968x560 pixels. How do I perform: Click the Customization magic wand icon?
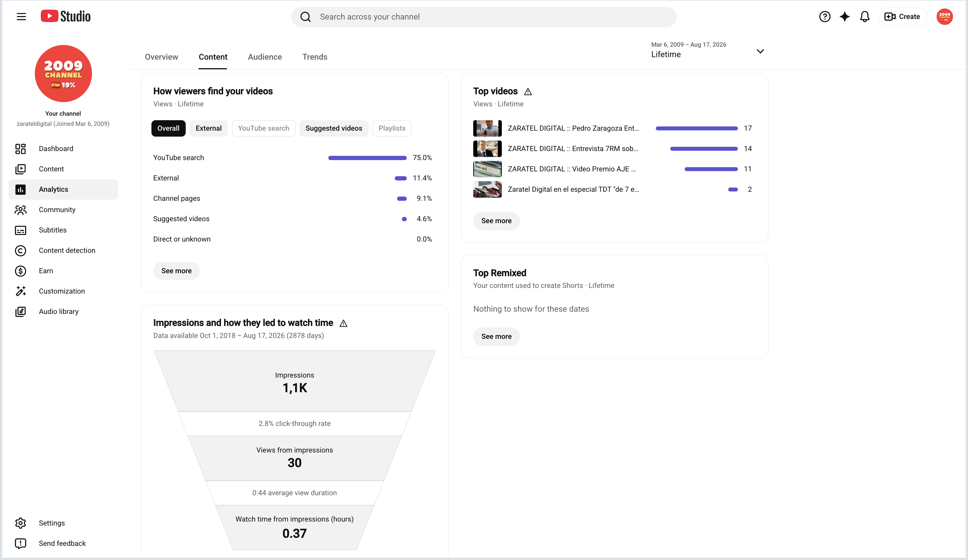tap(20, 291)
